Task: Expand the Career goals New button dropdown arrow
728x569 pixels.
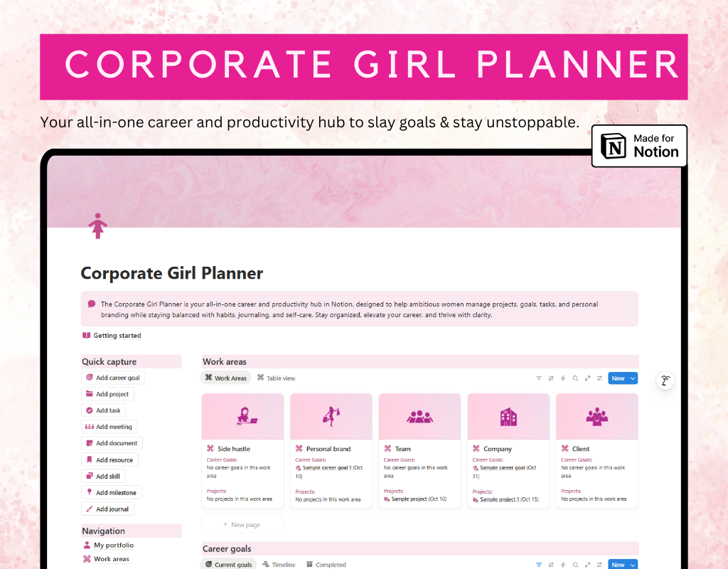Action: [x=633, y=565]
